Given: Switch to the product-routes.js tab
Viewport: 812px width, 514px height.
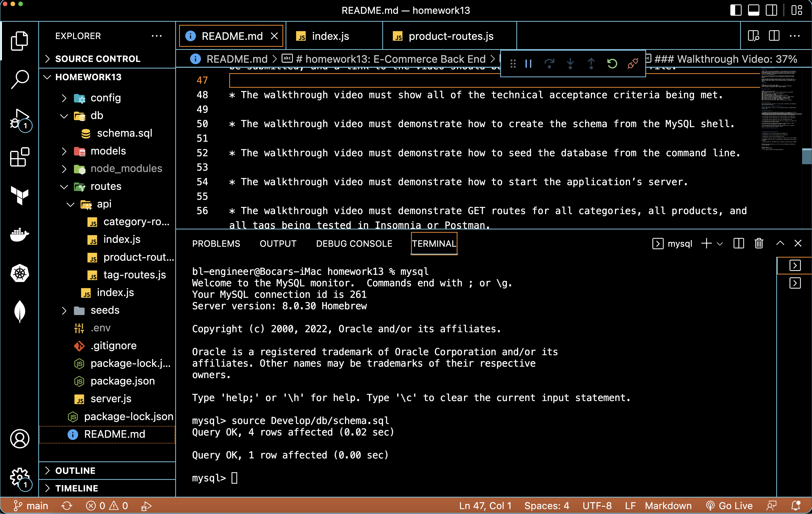Looking at the screenshot, I should tap(450, 36).
